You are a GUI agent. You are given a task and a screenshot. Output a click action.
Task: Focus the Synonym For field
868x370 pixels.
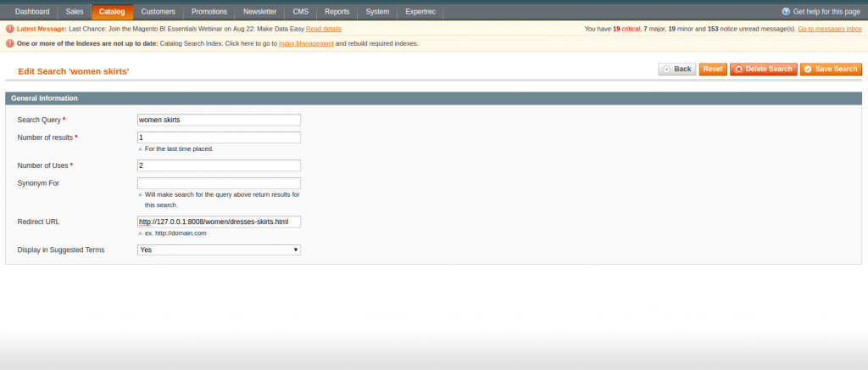coord(220,183)
